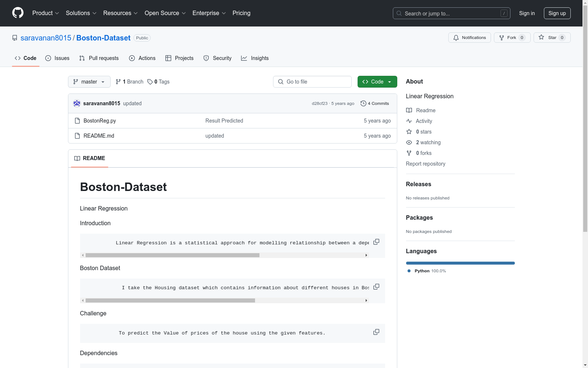Copy the Boston Dataset code block
Image resolution: width=588 pixels, height=368 pixels.
(376, 287)
